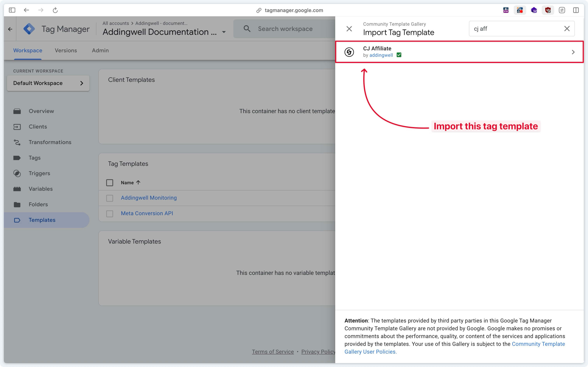The width and height of the screenshot is (588, 367).
Task: Click the Name column header
Action: 127,183
